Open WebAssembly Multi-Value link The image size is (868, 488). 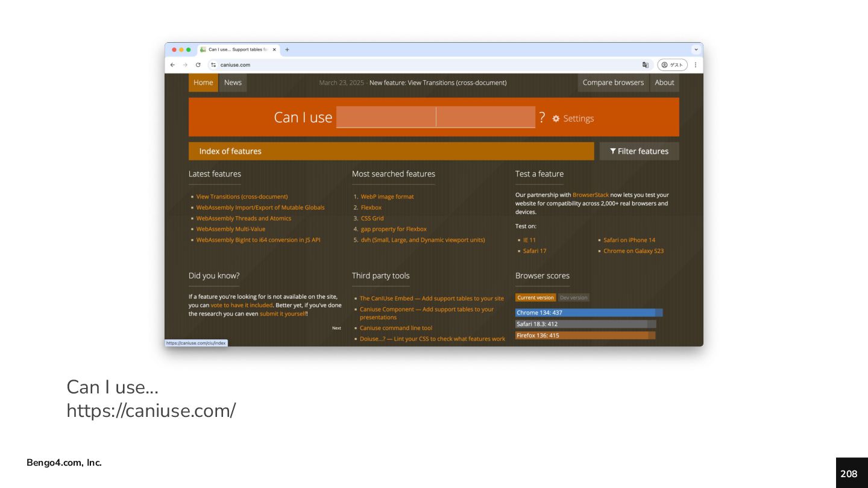[230, 229]
